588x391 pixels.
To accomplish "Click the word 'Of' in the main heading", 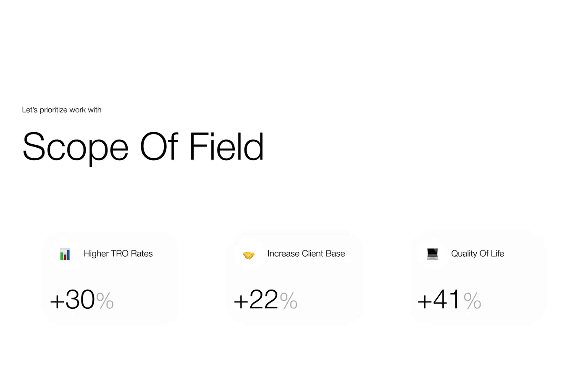I will click(159, 147).
